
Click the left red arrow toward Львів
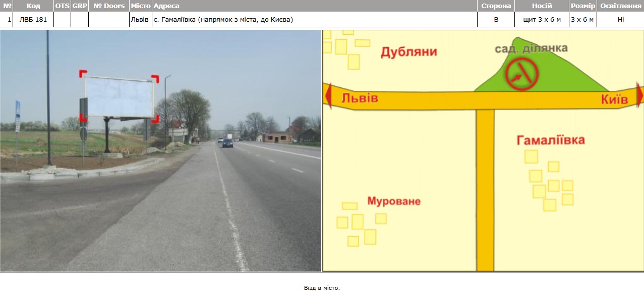[x=328, y=96]
